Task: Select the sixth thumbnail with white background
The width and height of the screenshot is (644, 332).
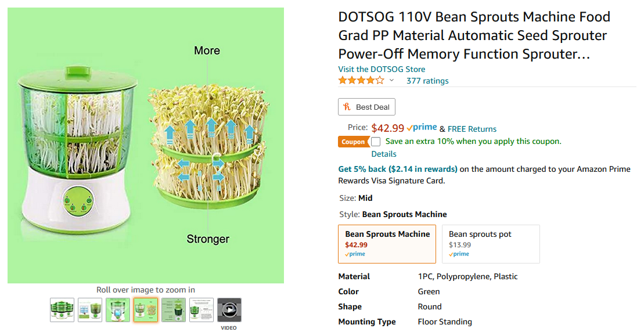Action: tap(202, 310)
